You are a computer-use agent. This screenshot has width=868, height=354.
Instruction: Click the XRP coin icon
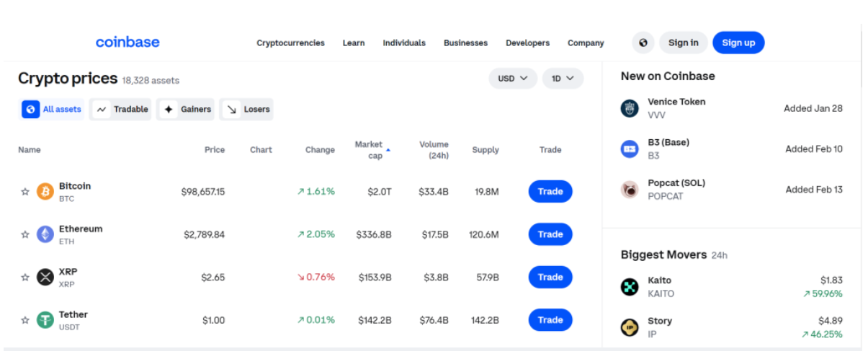(x=45, y=277)
